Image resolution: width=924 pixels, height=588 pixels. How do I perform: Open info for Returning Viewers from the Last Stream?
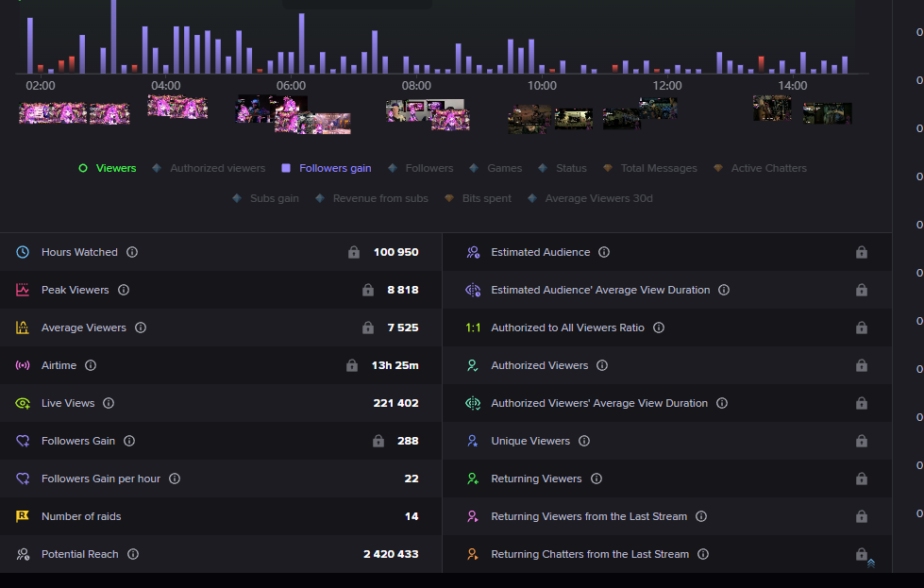(701, 516)
